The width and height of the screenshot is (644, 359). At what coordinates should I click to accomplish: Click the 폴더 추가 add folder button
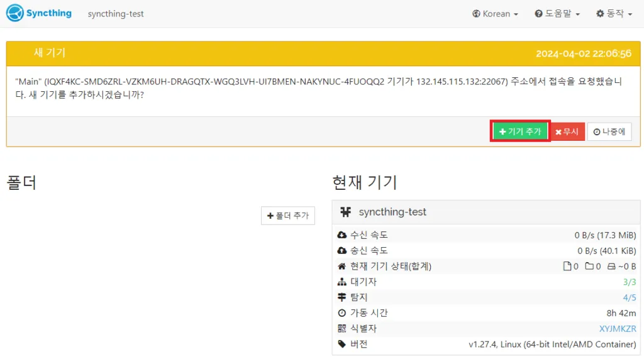[288, 216]
